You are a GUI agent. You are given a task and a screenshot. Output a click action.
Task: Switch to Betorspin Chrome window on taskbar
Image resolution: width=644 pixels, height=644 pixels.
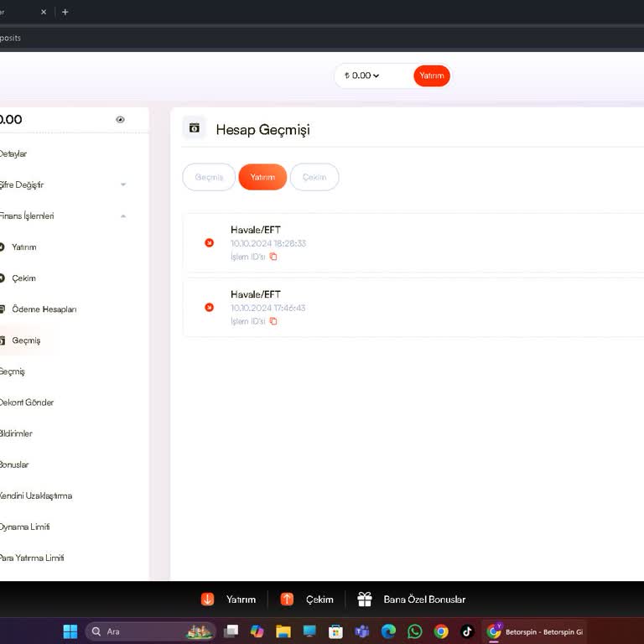[534, 631]
